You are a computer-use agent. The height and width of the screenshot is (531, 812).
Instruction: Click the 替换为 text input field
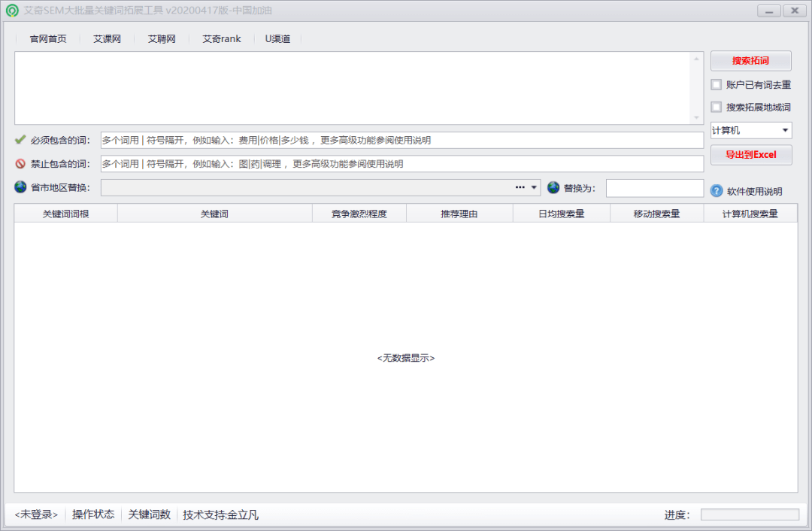pyautogui.click(x=654, y=188)
